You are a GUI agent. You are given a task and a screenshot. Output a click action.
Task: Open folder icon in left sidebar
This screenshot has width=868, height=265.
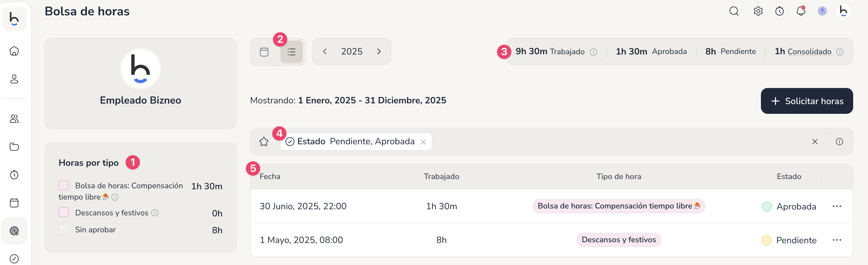14,147
